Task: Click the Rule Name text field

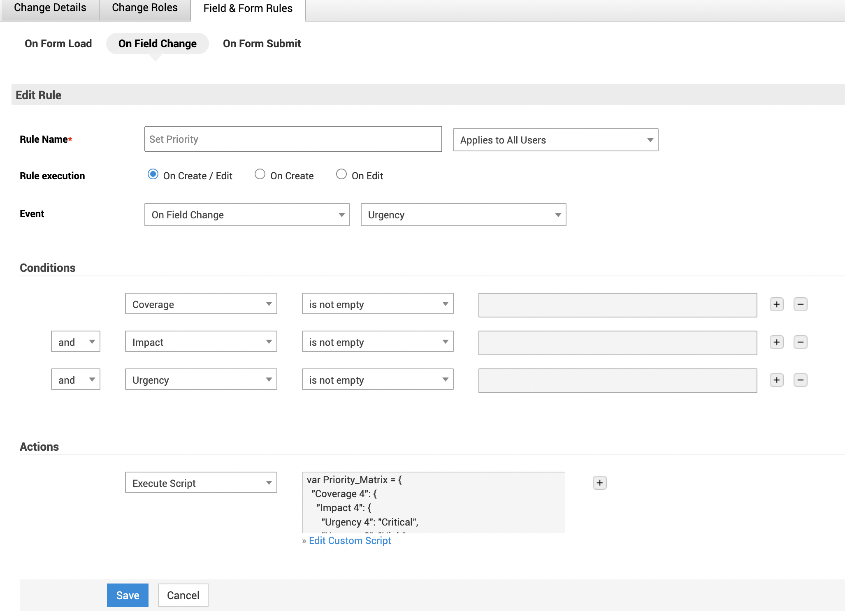Action: tap(293, 139)
